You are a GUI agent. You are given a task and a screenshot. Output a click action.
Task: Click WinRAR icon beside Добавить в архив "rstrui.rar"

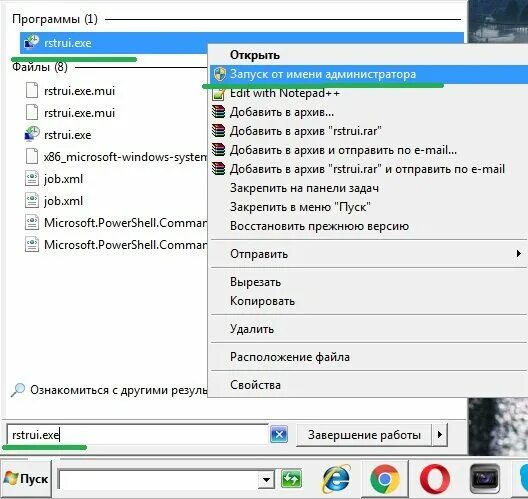click(218, 131)
